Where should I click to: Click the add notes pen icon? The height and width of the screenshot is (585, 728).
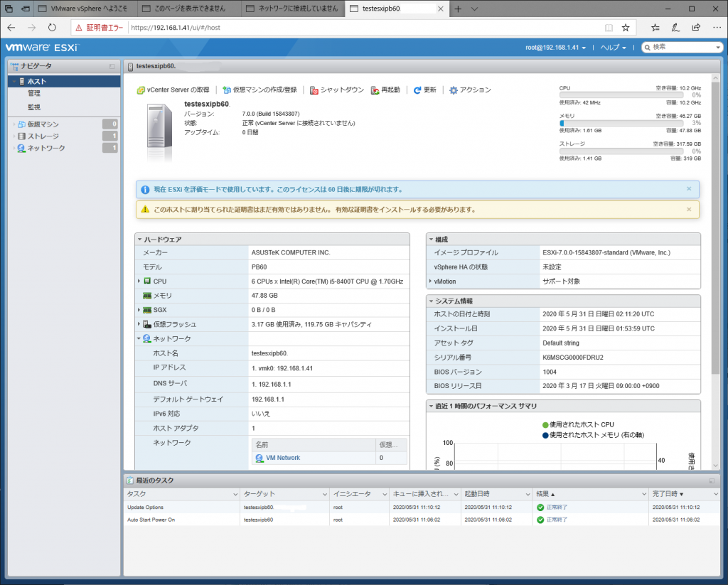[675, 28]
